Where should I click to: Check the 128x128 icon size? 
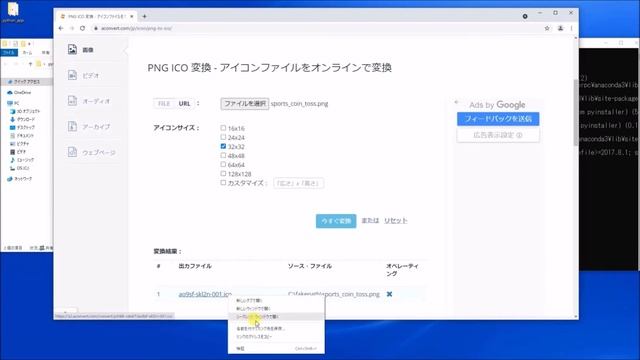point(223,173)
